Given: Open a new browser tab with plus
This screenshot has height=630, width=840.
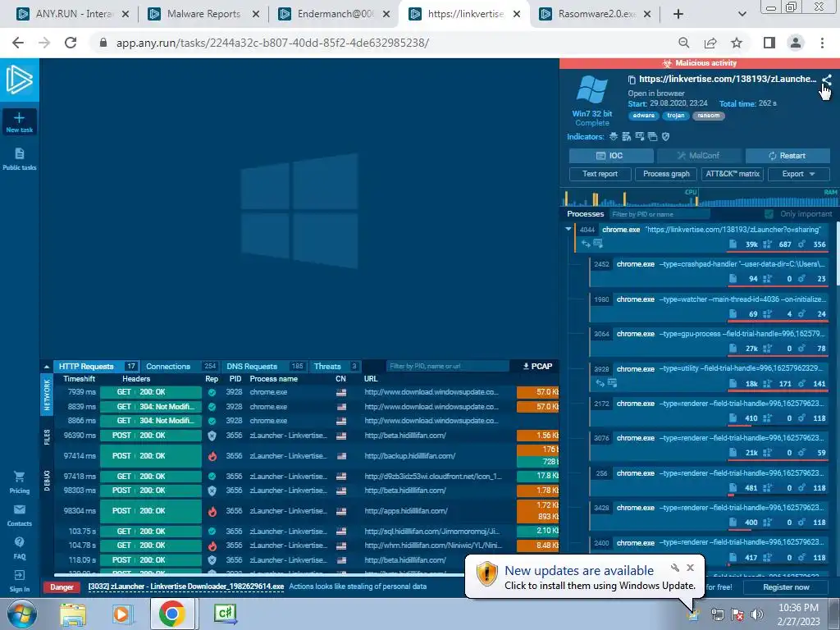Looking at the screenshot, I should point(678,14).
